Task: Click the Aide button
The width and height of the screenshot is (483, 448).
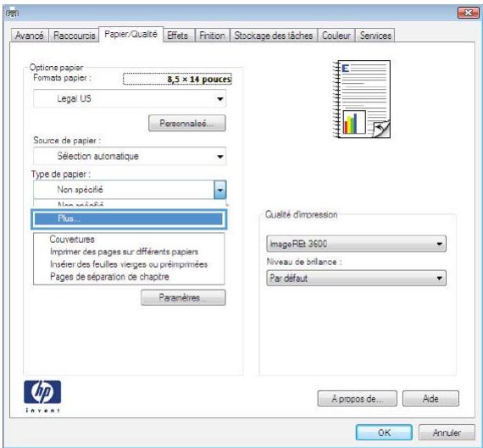Action: [430, 399]
